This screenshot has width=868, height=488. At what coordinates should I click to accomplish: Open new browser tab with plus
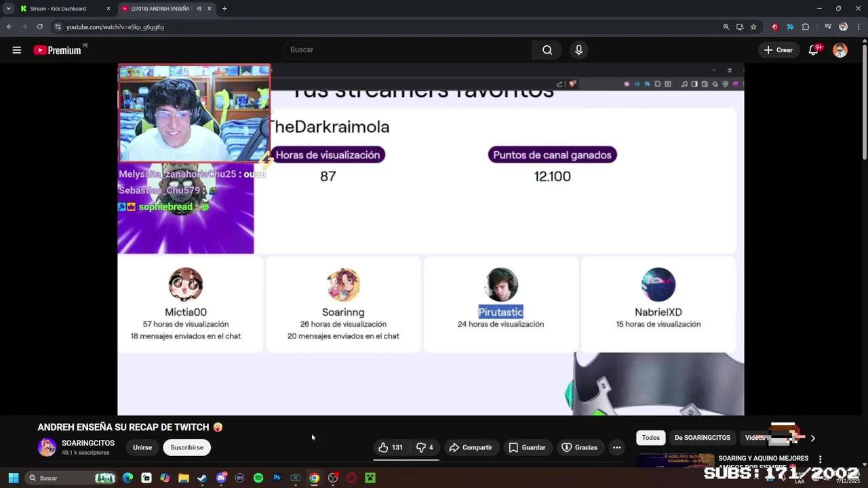point(224,9)
